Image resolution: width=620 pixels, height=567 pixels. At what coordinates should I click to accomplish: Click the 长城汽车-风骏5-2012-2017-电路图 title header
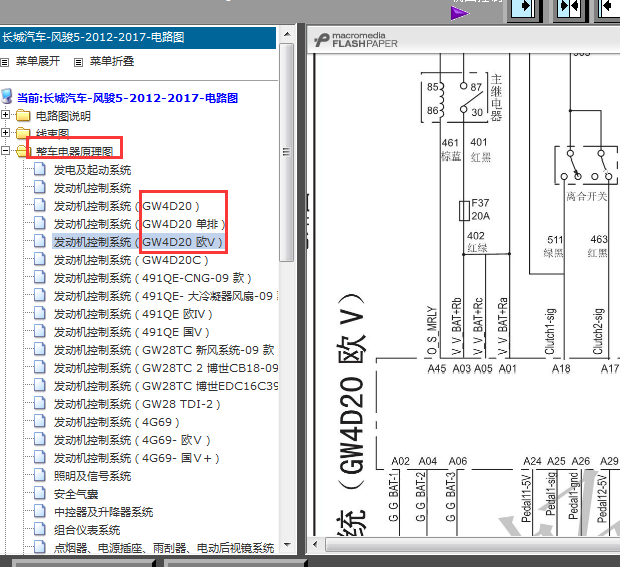(138, 38)
